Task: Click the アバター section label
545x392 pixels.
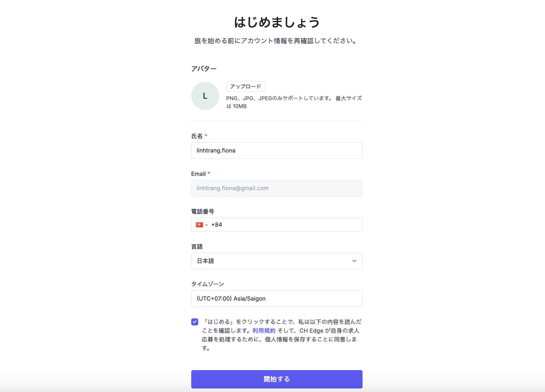Action: pyautogui.click(x=204, y=69)
